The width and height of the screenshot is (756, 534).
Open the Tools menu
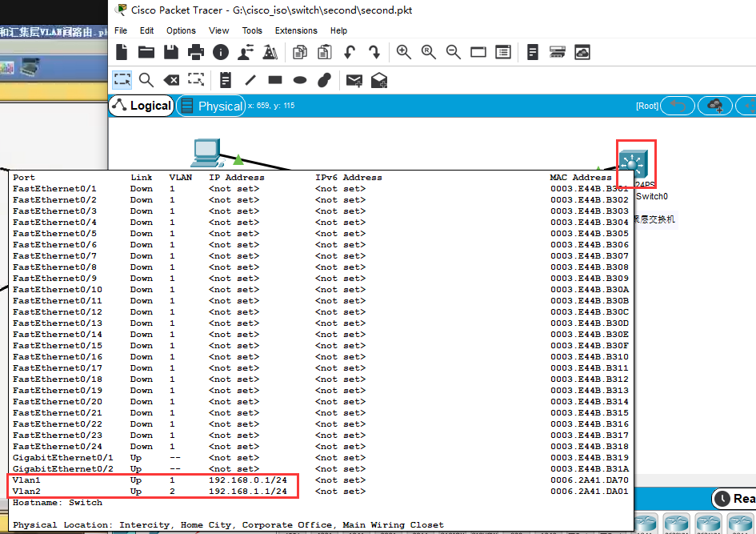[x=252, y=30]
